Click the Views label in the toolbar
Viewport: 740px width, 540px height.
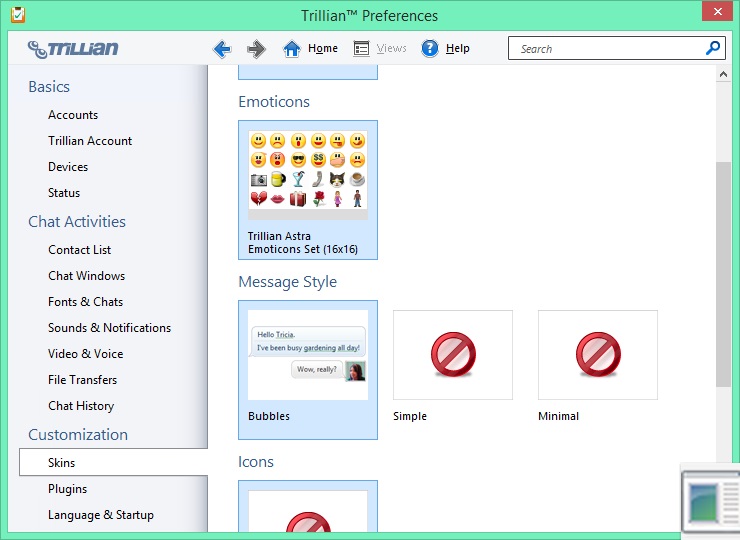click(391, 48)
